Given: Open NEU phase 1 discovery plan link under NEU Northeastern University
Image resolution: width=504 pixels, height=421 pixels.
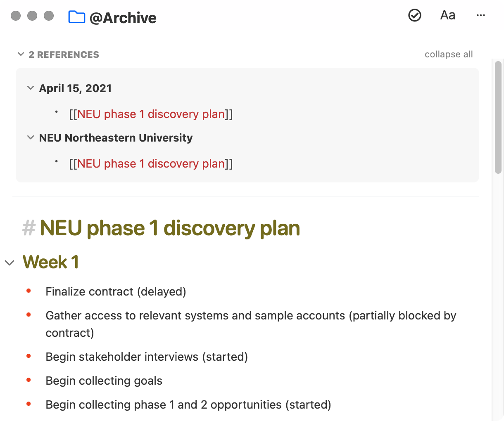Looking at the screenshot, I should 151,163.
